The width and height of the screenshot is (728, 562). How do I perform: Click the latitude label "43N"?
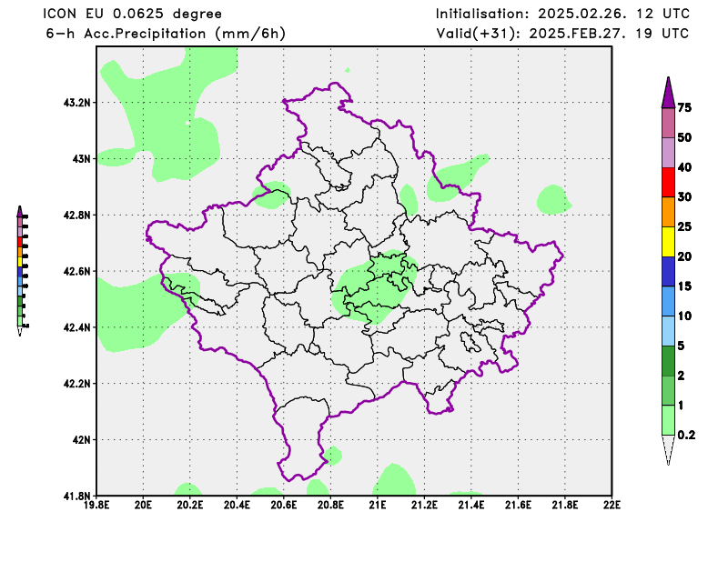[x=82, y=159]
